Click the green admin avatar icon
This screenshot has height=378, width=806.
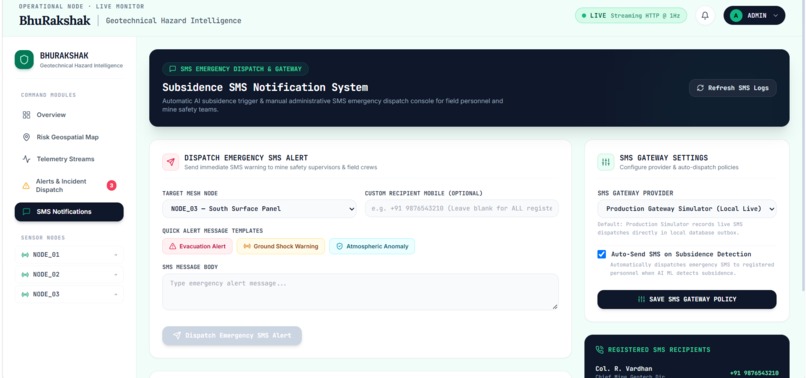[x=736, y=15]
